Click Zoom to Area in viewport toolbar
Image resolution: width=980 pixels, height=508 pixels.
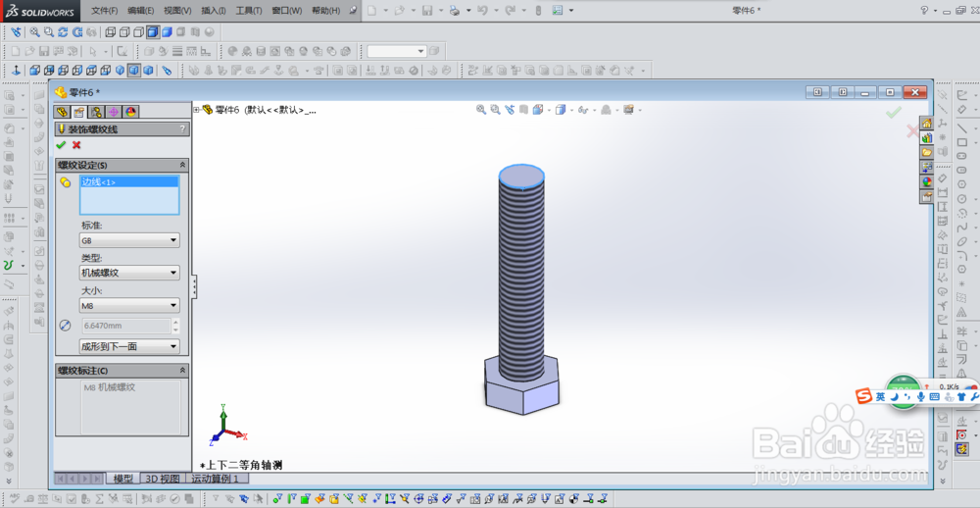[x=495, y=110]
